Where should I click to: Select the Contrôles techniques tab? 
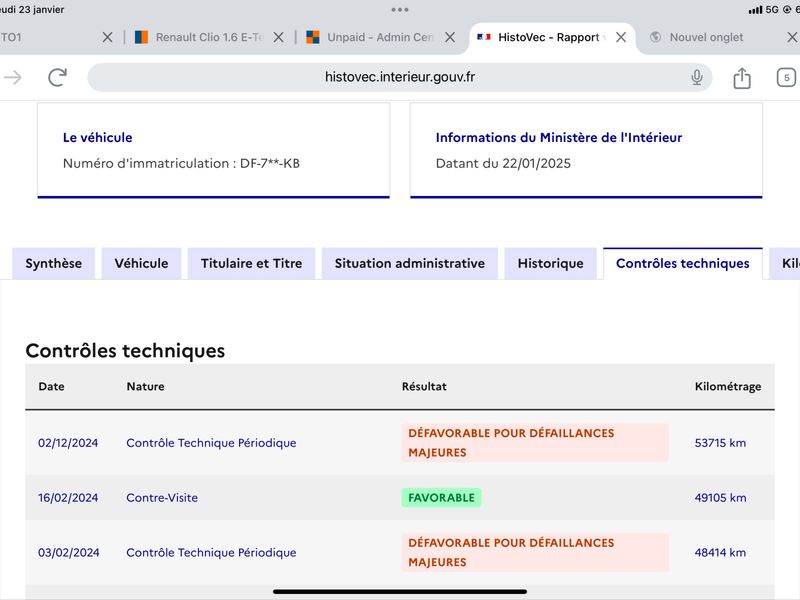click(683, 263)
